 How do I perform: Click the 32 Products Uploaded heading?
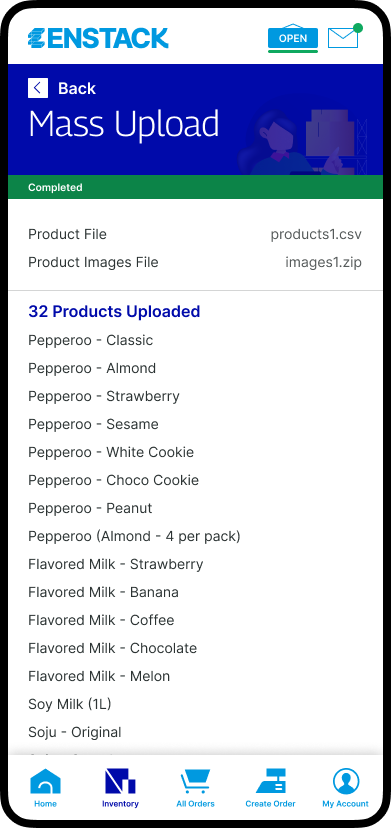114,312
